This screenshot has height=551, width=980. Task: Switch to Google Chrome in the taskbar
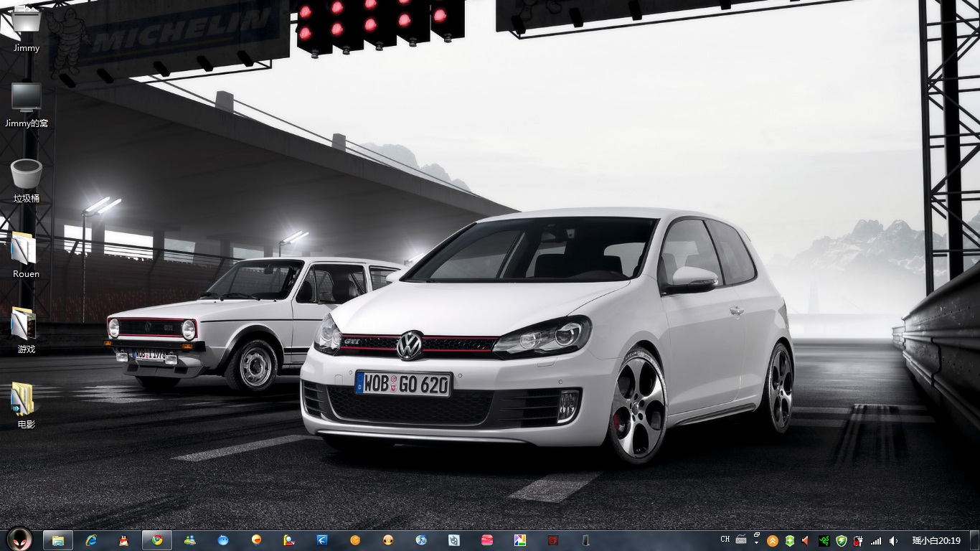157,540
